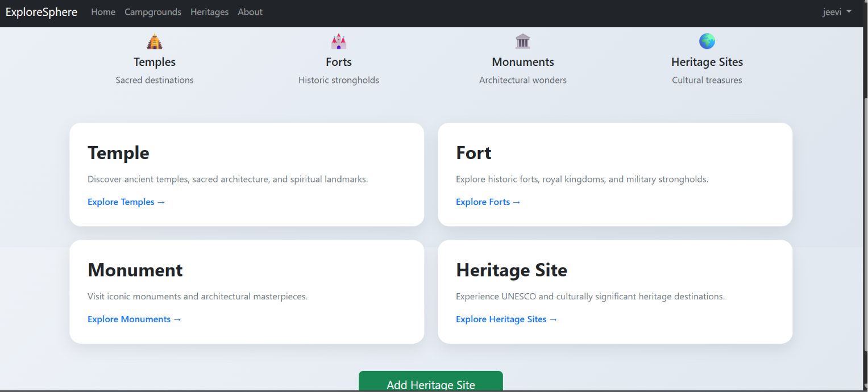Click the globe icon above Heritage Sites
Viewport: 868px width, 392px height.
click(707, 41)
